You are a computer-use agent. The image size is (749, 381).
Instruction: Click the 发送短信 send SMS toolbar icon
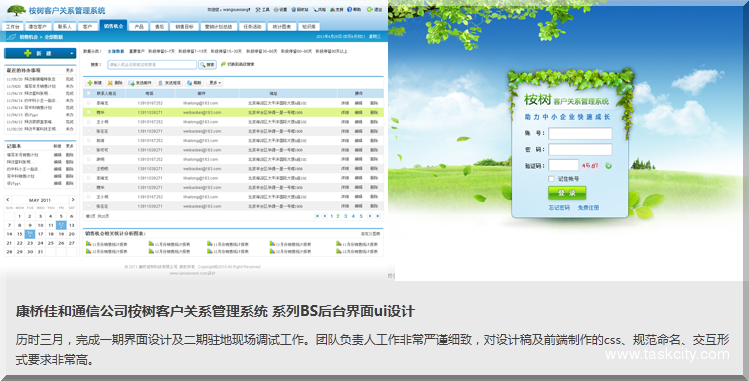[x=161, y=83]
